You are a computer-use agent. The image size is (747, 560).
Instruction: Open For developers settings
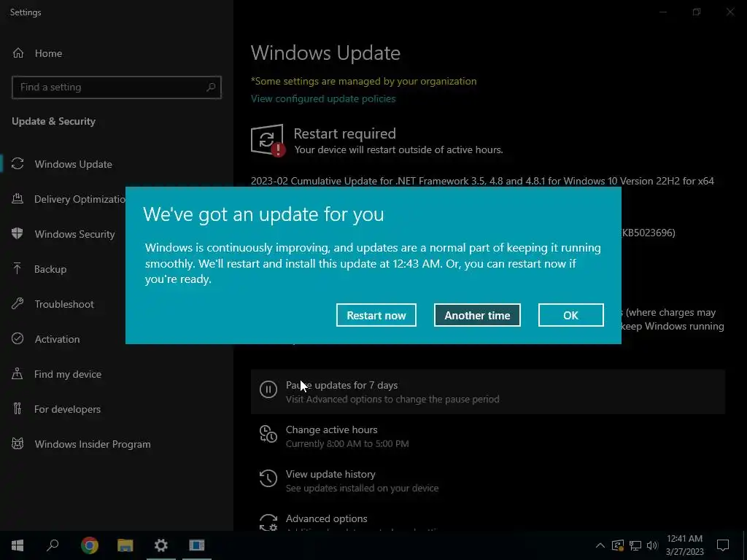pyautogui.click(x=67, y=409)
